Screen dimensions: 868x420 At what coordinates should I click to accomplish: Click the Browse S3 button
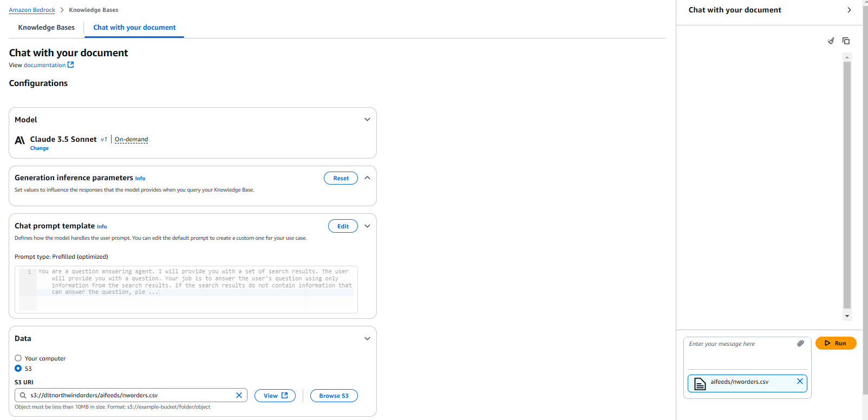tap(334, 396)
